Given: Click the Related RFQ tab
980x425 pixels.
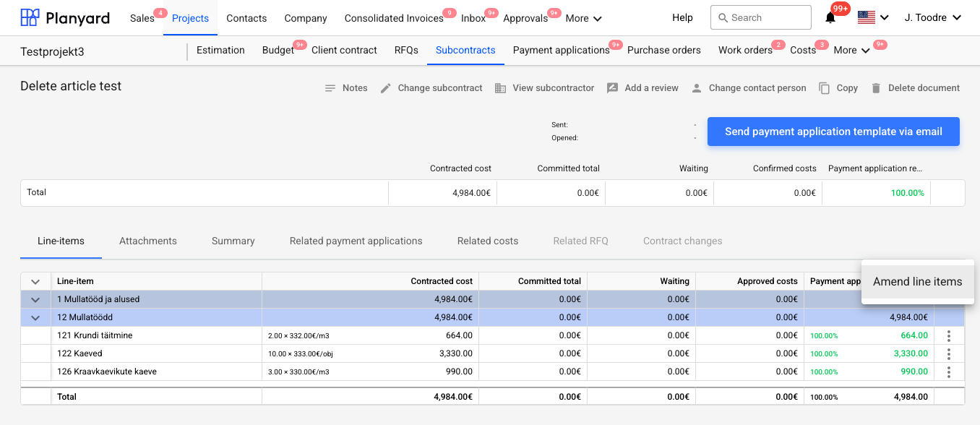Looking at the screenshot, I should [x=581, y=241].
